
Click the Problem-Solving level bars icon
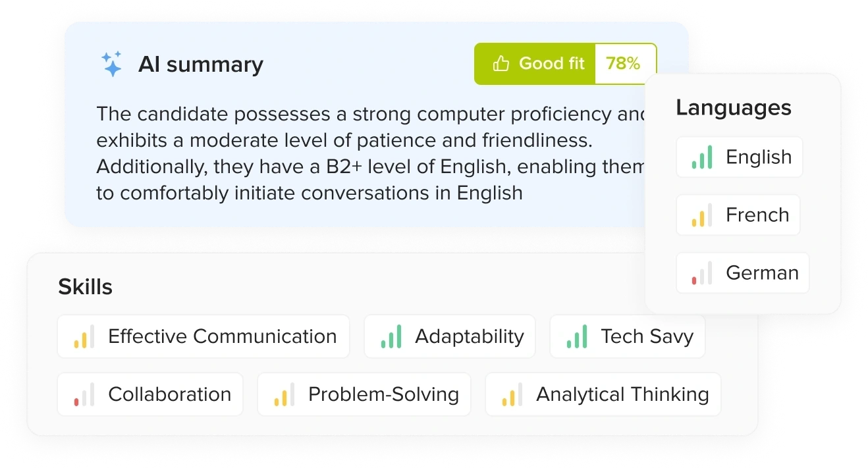coord(285,395)
